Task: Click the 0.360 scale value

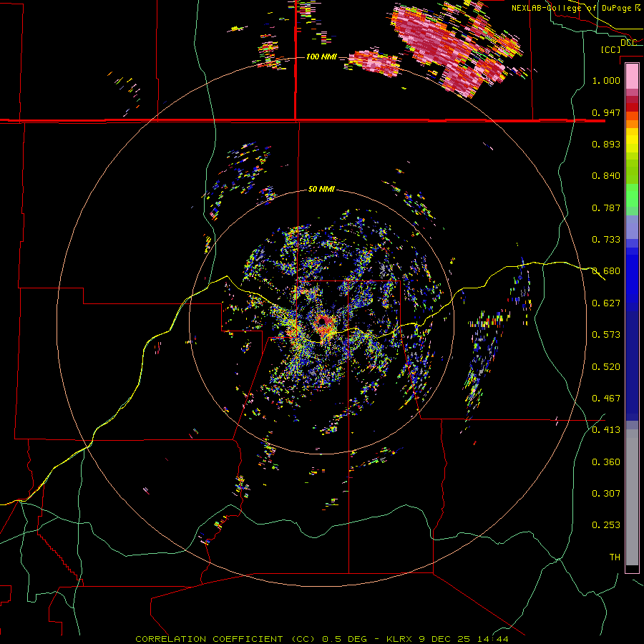Action: click(606, 462)
